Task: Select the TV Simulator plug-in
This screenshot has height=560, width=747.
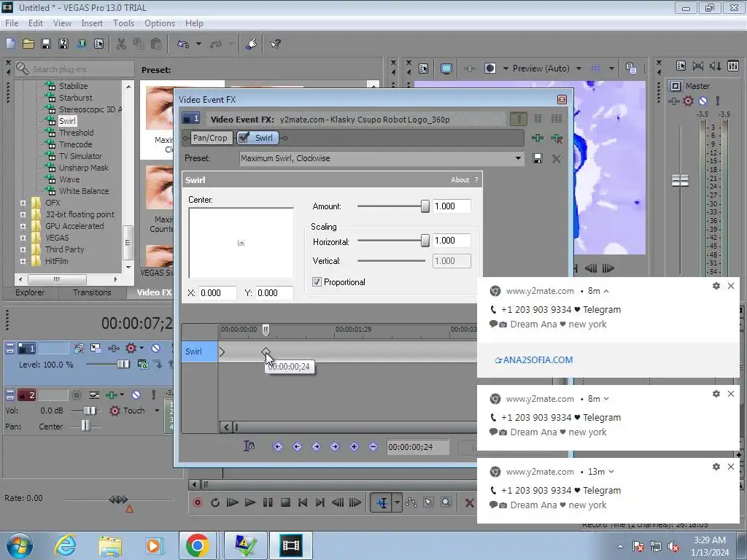Action: pyautogui.click(x=80, y=156)
